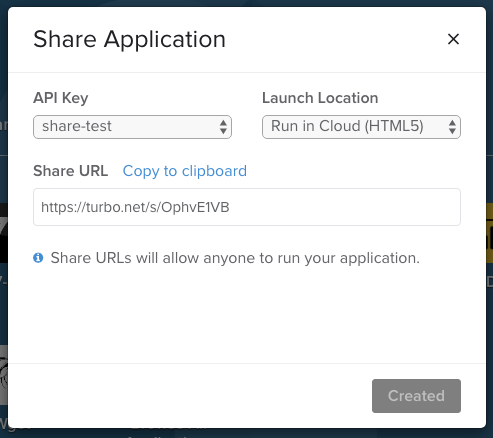Click the blue info icon beside Share URLs note

[x=38, y=258]
